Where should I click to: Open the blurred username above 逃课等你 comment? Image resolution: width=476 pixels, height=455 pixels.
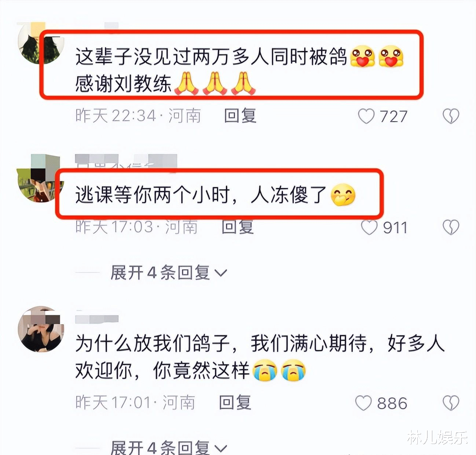126,162
